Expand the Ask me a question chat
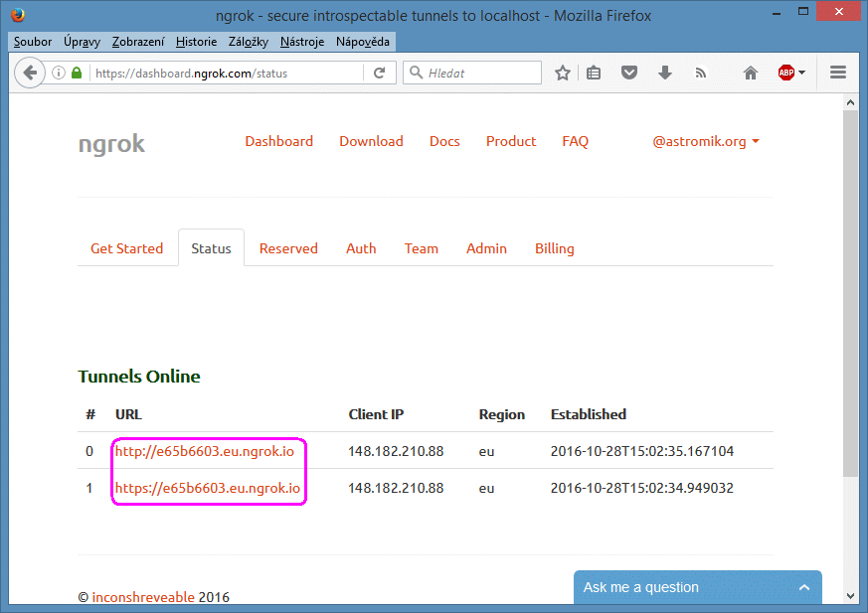 coord(804,587)
